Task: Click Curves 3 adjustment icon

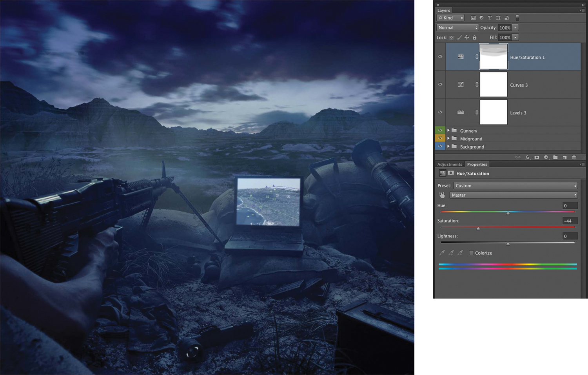Action: (461, 85)
